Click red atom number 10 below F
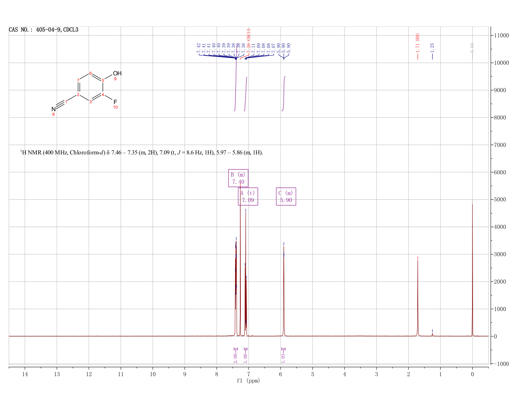 pyautogui.click(x=115, y=107)
